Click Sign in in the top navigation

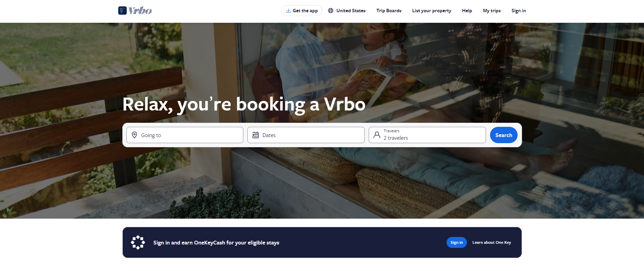(519, 11)
